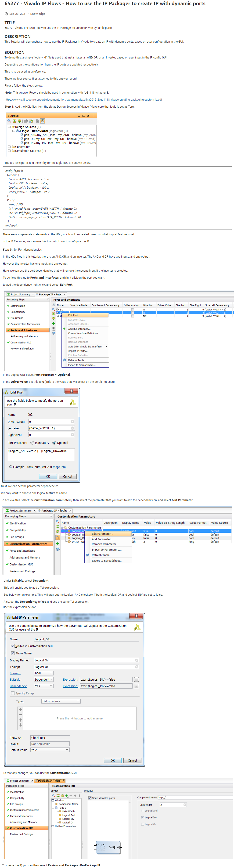The image size is (234, 868).
Task: Click green plus icon beside Ports and Interfaces table
Action: 54,324
